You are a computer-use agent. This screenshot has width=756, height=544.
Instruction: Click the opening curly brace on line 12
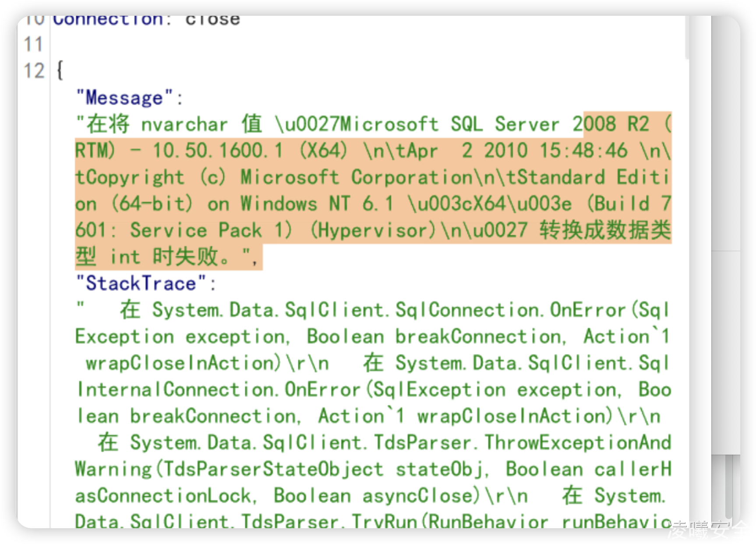click(60, 70)
